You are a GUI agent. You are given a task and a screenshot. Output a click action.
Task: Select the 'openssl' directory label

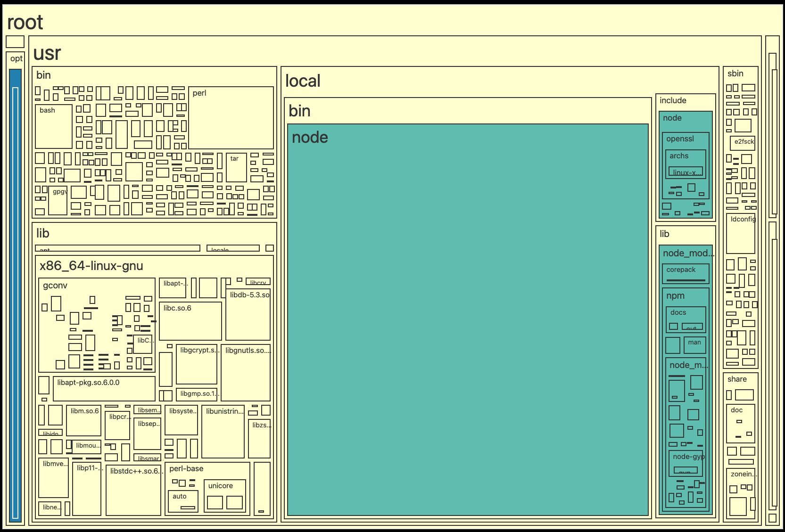[680, 139]
